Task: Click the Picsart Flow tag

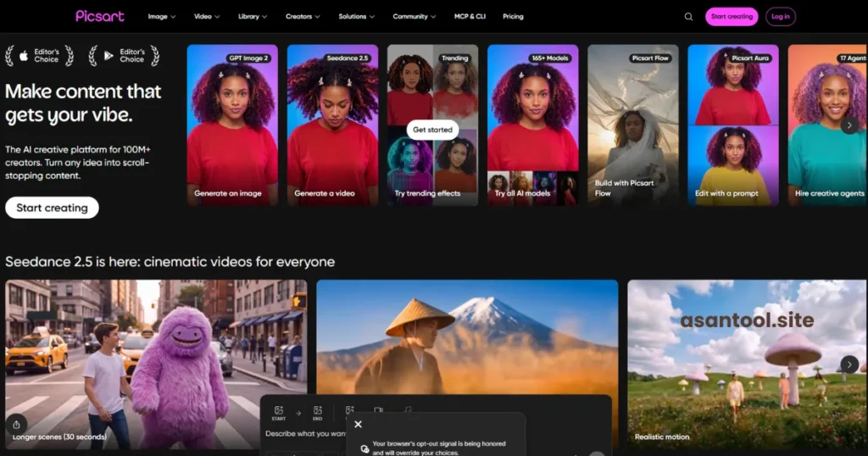Action: 650,58
